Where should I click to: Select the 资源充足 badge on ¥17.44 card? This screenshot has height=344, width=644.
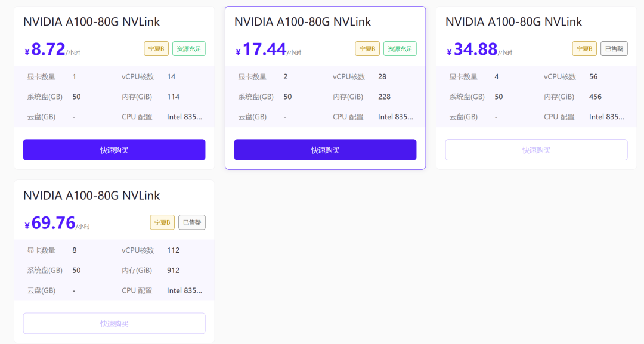(x=400, y=49)
